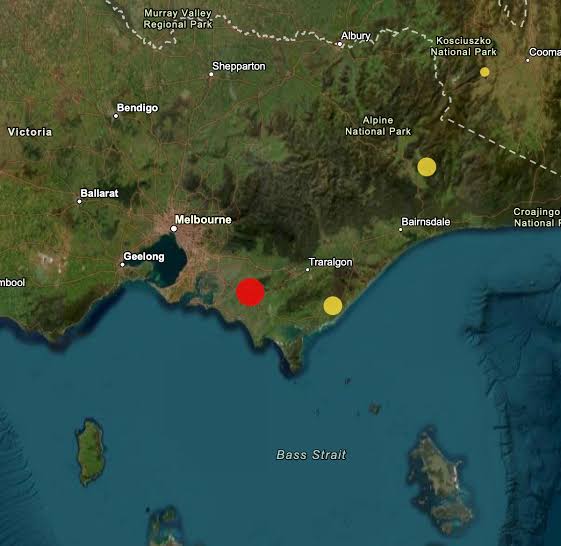Click the Albury city dot marker

[340, 44]
